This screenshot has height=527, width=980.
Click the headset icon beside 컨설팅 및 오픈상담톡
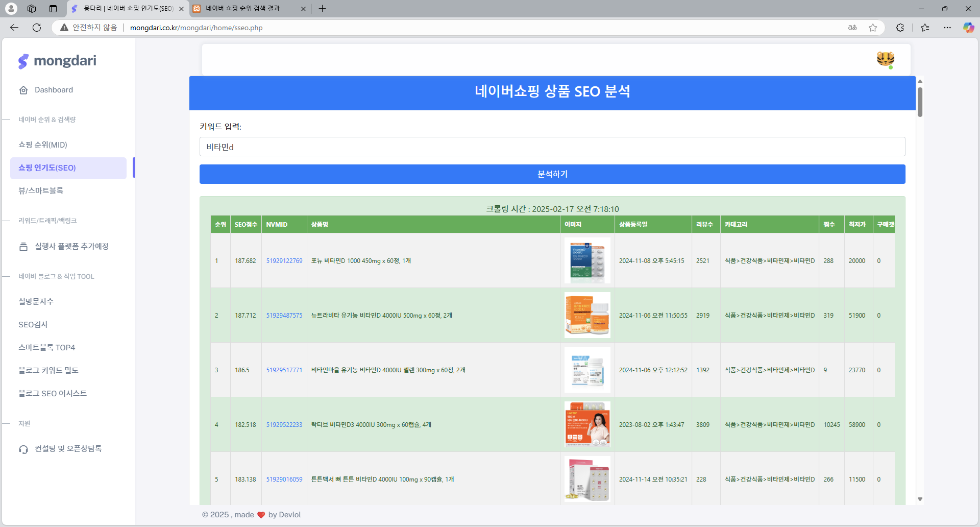click(23, 449)
